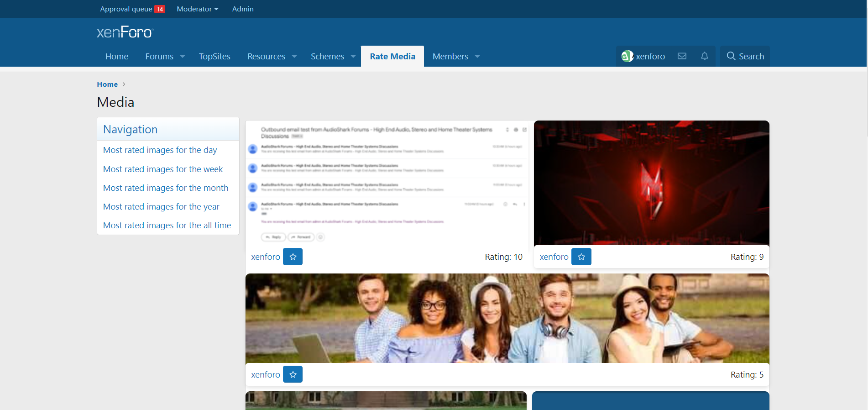Click the xenforo user avatar in navbar
This screenshot has height=410, width=868.
pos(627,56)
